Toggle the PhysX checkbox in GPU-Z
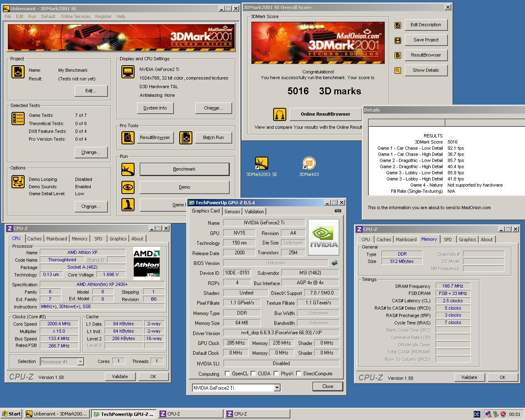This screenshot has height=420, width=525. pos(276,373)
